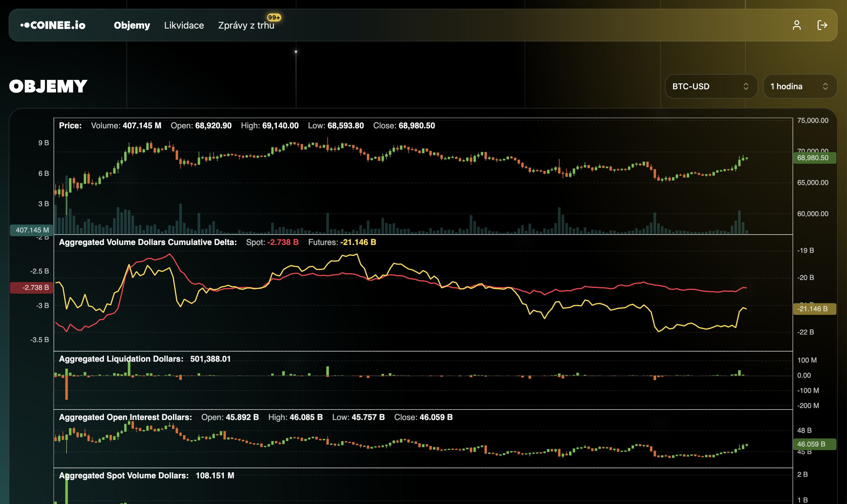Open the user profile icon
The height and width of the screenshot is (504, 847).
point(797,25)
